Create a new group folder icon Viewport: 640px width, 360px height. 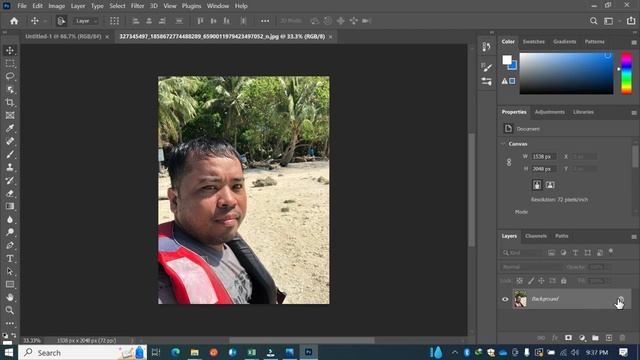pos(595,338)
